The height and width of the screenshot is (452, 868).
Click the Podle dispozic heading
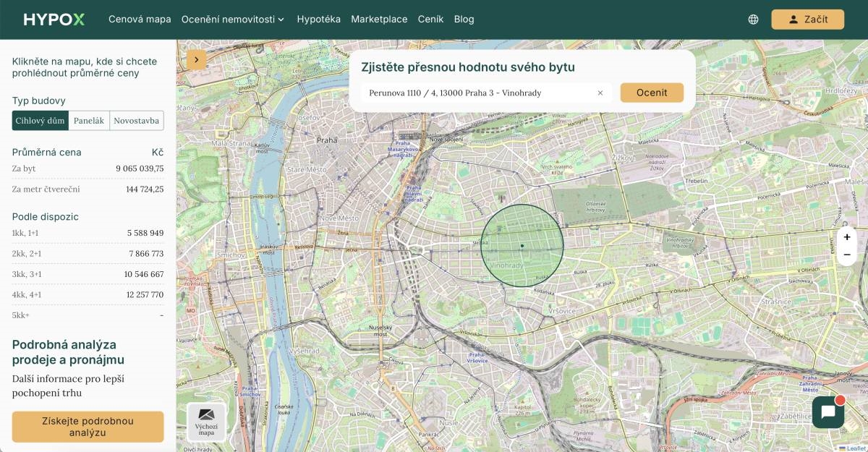[x=46, y=216]
